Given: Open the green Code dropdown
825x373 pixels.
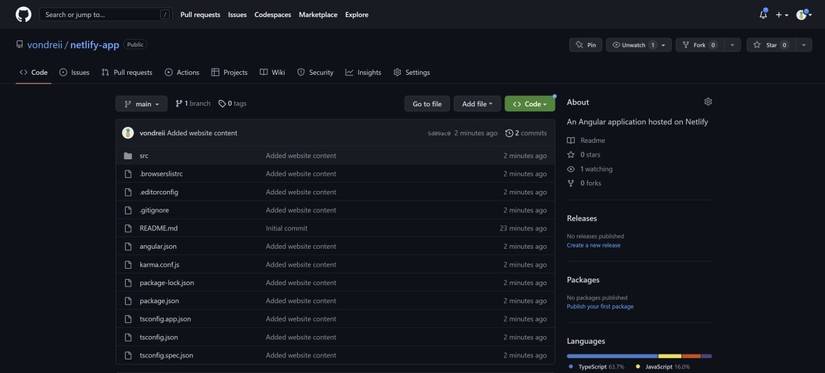Looking at the screenshot, I should point(529,104).
